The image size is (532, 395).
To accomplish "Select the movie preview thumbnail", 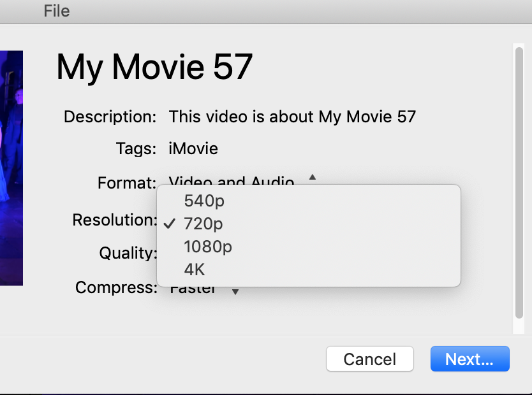I will point(11,168).
